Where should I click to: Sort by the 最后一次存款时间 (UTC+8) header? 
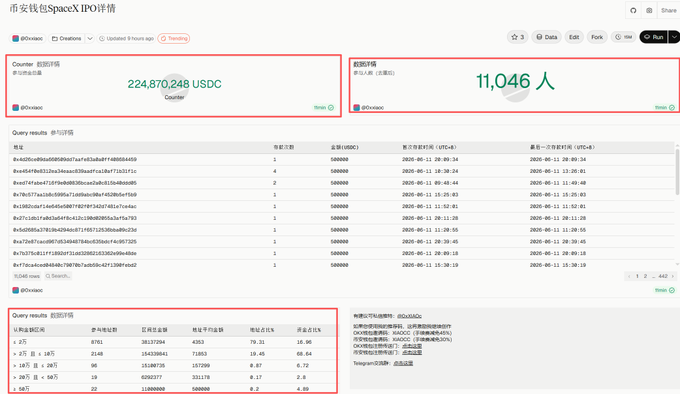(x=562, y=147)
